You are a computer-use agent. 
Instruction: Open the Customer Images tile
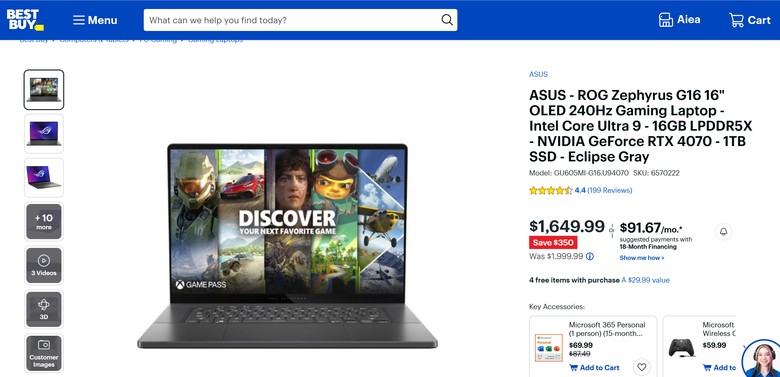coord(44,353)
